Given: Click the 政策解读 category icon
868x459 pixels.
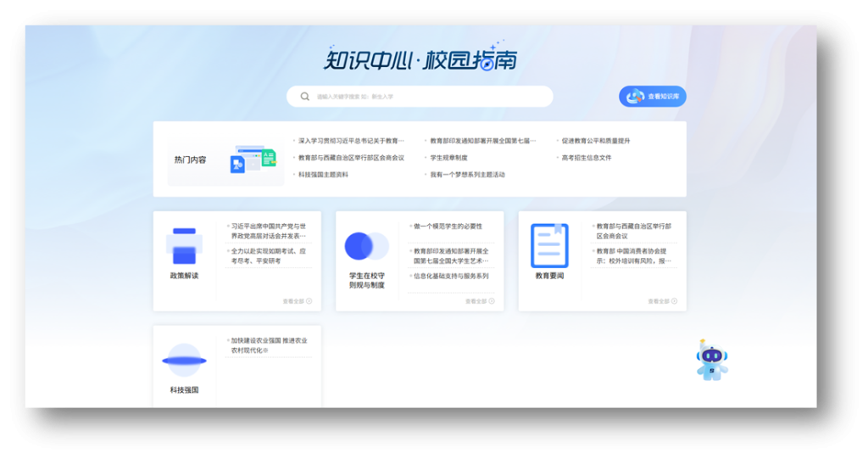Looking at the screenshot, I should click(184, 245).
